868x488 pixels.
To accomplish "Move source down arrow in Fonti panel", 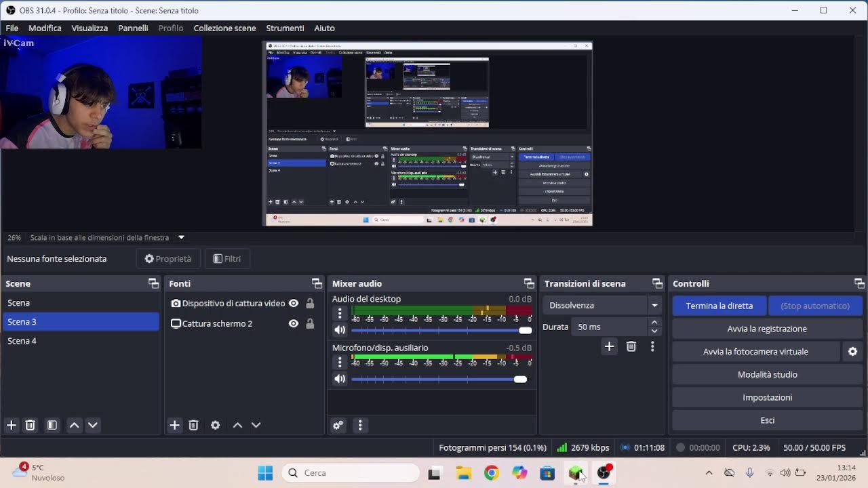I will pyautogui.click(x=256, y=425).
